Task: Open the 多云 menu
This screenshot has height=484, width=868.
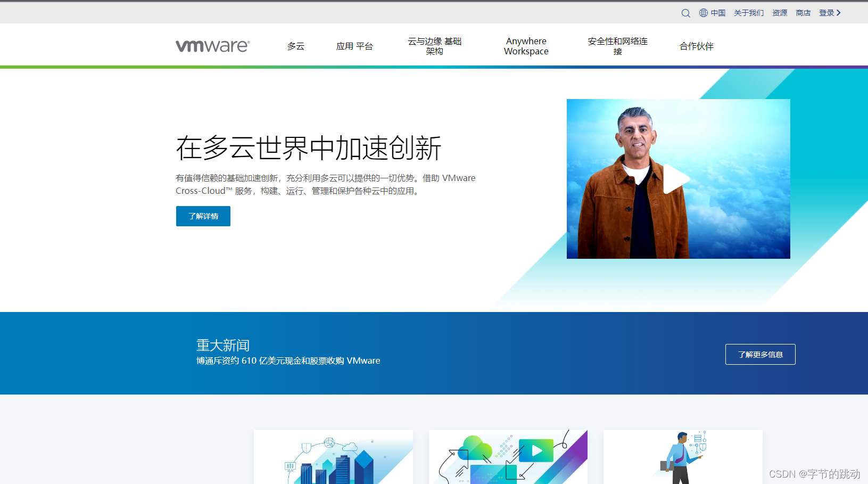Action: tap(296, 46)
